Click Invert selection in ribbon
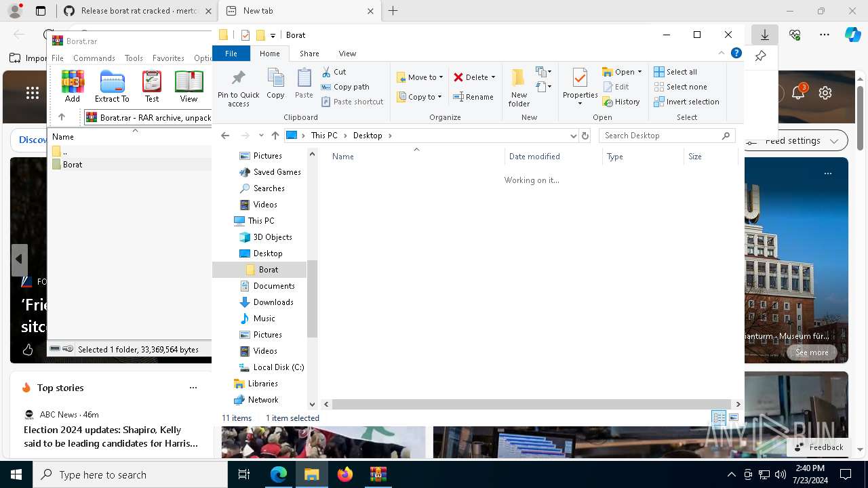This screenshot has width=868, height=488. click(686, 102)
